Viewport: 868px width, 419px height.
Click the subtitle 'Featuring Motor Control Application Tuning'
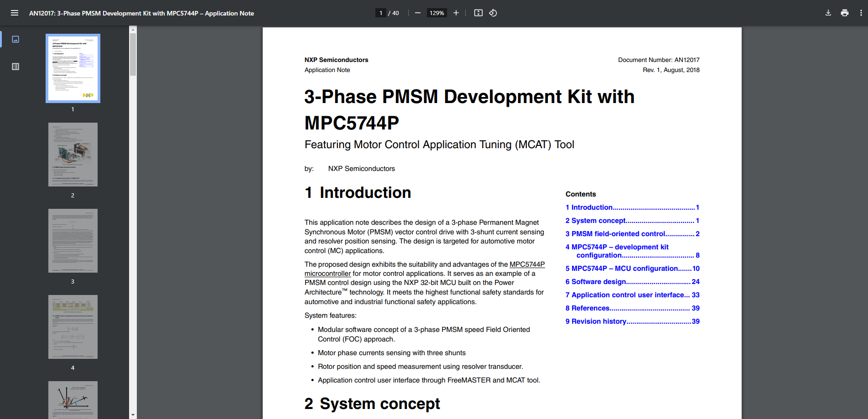pos(439,145)
